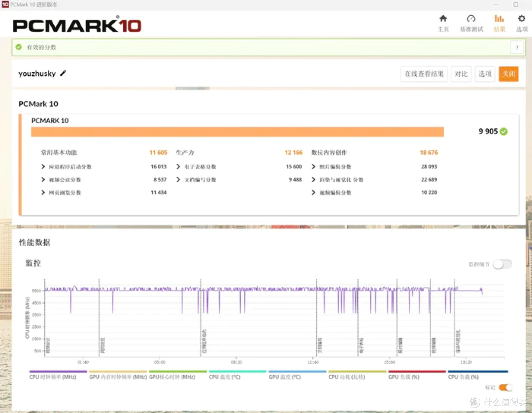Viewport: 532px width, 413px height.
Task: Click the Compare (对比) button
Action: [461, 74]
